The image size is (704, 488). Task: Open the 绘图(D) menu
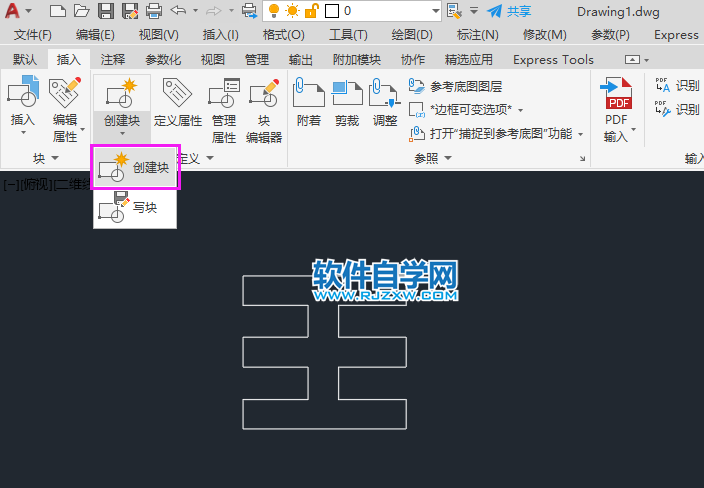(x=412, y=35)
